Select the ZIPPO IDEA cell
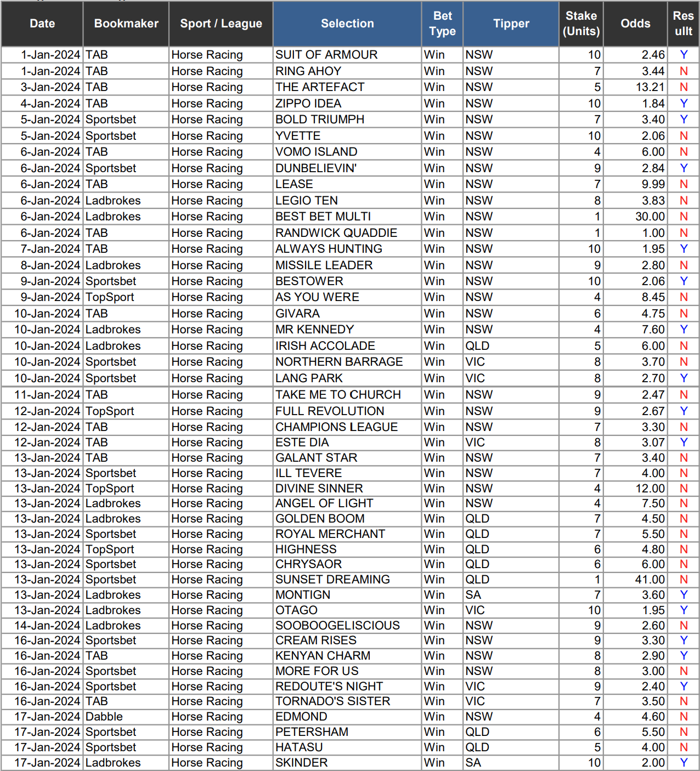 click(347, 104)
